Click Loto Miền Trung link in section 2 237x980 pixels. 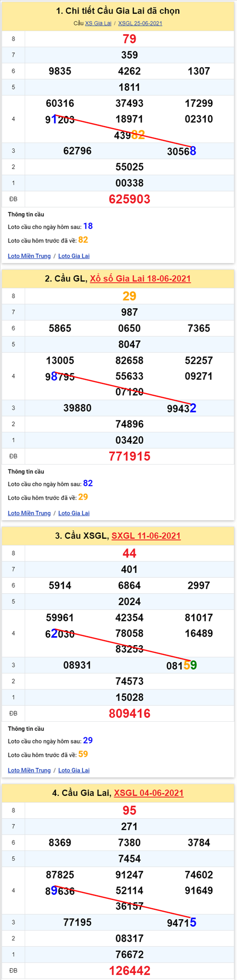29,513
